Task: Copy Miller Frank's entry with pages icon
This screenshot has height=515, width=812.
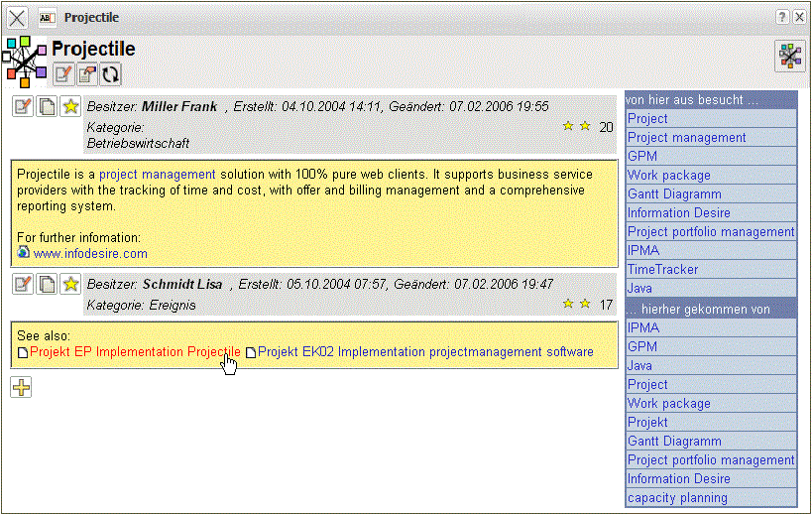Action: point(47,107)
